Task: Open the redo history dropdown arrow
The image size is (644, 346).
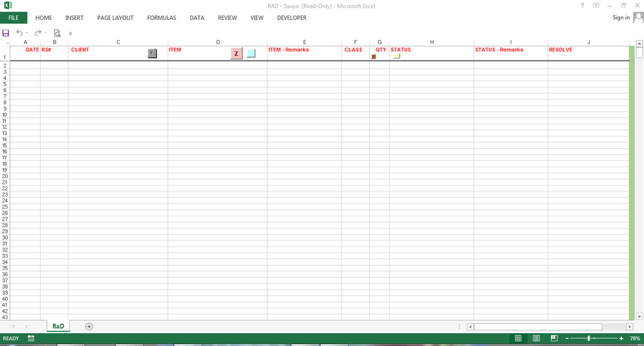Action: 46,33
